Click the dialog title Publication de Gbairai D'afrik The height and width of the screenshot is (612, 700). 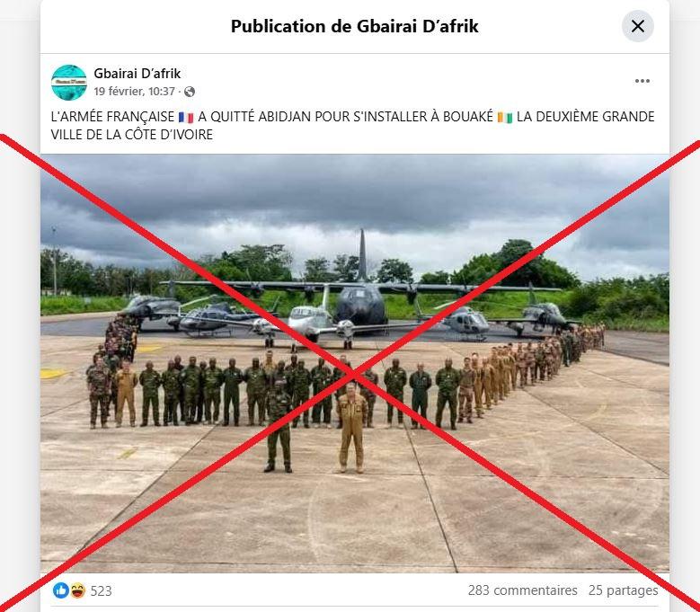(x=354, y=26)
